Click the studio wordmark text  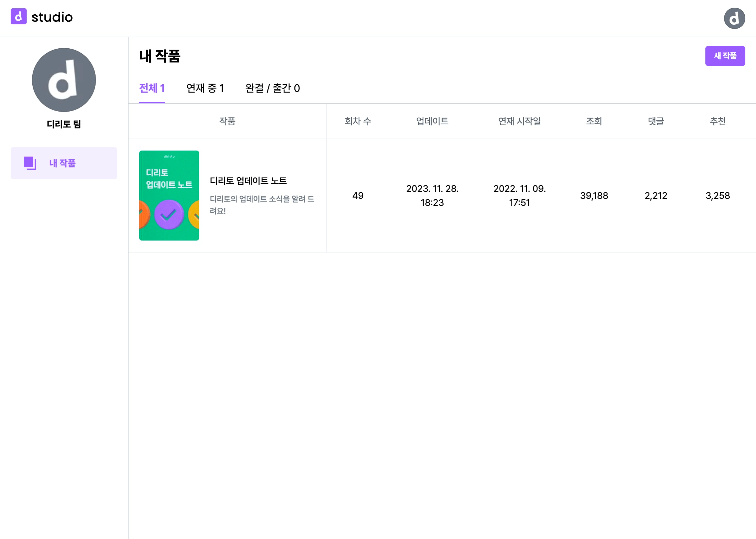pos(52,17)
